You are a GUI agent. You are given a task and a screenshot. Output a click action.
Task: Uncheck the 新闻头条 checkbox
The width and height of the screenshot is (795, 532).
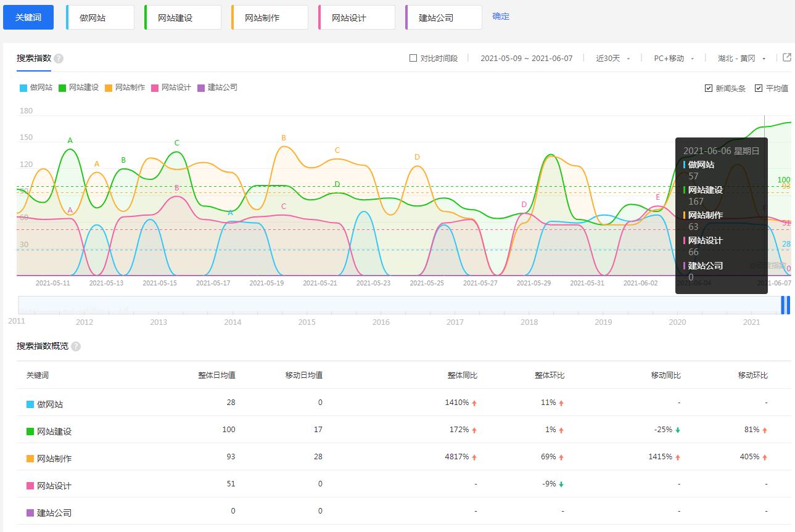coord(709,88)
